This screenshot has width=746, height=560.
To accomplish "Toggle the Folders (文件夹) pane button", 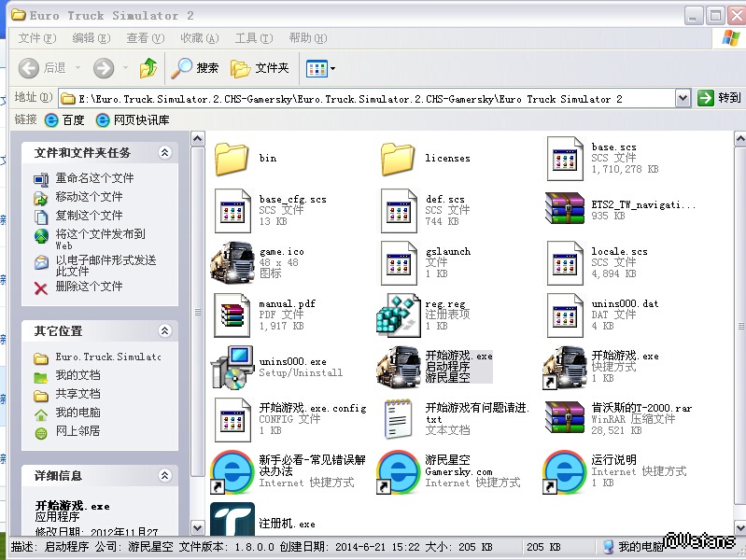I will click(260, 68).
